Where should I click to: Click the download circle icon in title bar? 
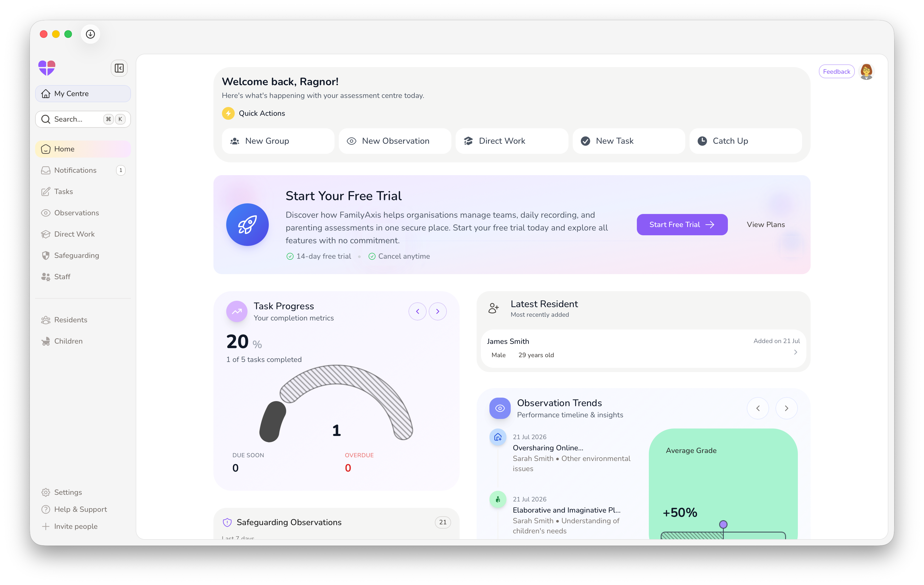[x=90, y=34]
